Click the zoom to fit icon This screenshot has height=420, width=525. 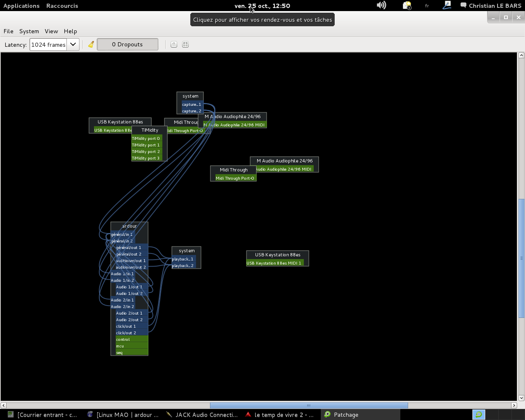185,44
